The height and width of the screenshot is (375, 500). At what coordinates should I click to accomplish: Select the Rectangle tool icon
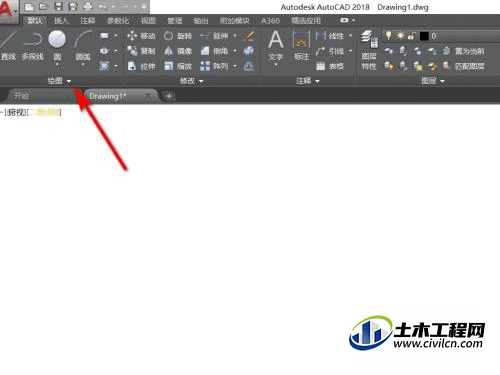[x=104, y=35]
